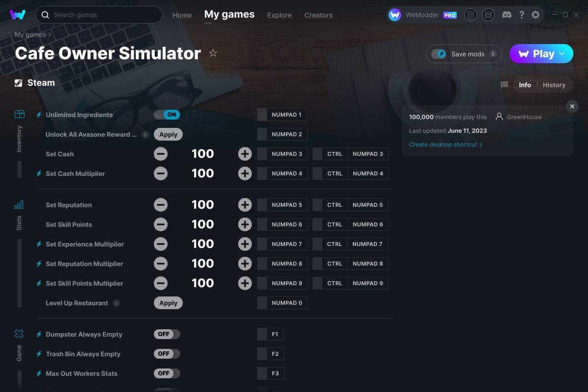Screen dimensions: 588x392
Task: Open GreenHouse creator profile
Action: [519, 117]
